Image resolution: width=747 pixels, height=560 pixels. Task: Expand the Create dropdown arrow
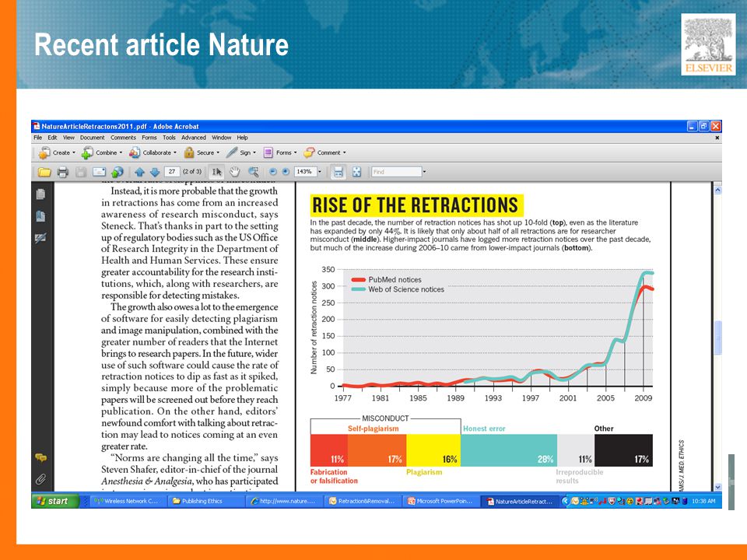tap(74, 153)
